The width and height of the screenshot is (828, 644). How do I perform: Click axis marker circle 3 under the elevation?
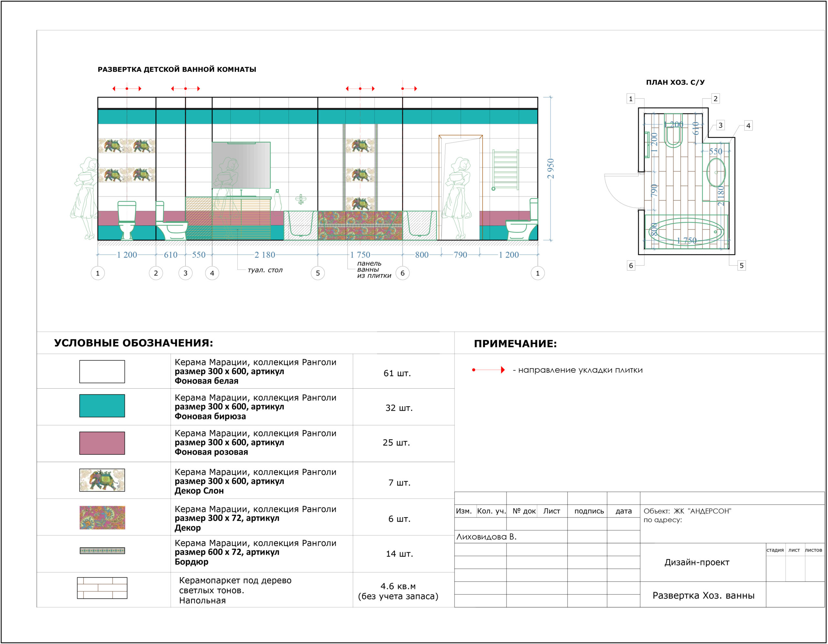pos(185,273)
